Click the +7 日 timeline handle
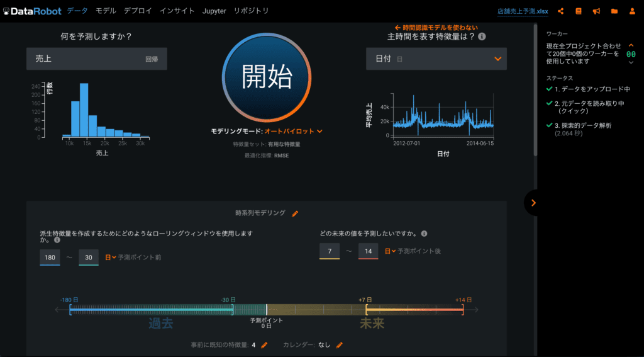644x357 pixels. [366, 310]
